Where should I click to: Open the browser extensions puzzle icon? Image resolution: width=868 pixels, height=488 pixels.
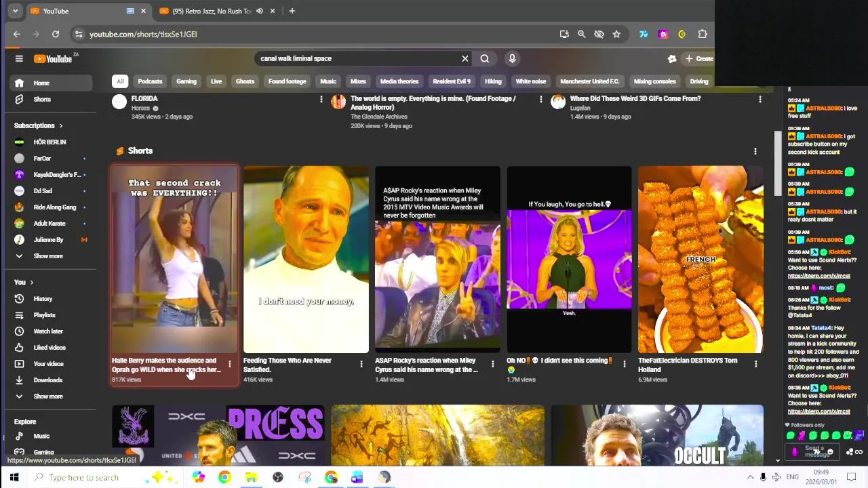tap(703, 35)
